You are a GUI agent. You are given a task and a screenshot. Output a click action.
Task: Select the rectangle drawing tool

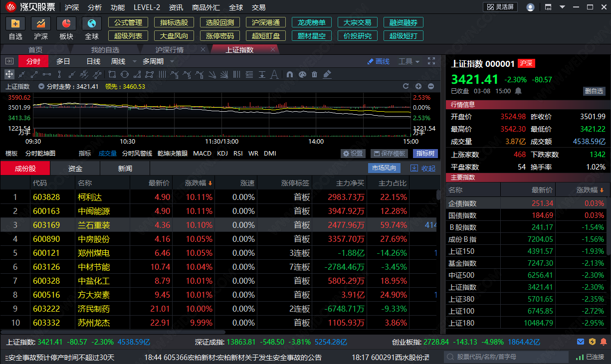(x=112, y=74)
